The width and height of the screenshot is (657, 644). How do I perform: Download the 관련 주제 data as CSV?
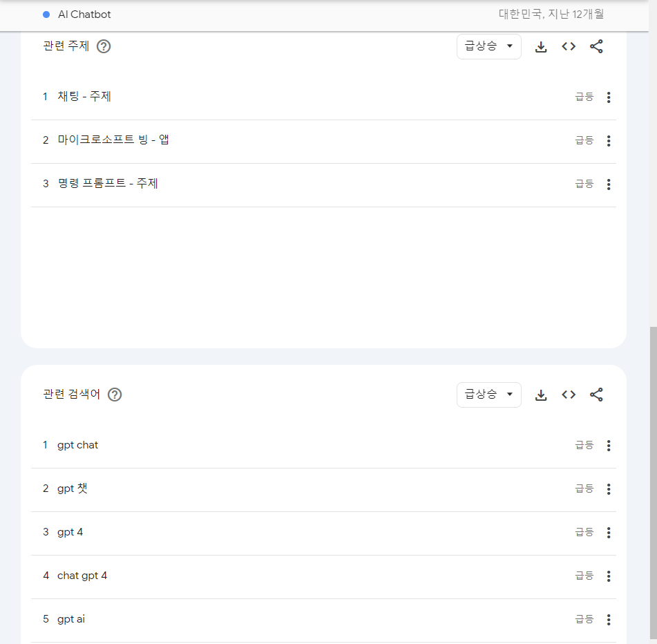pyautogui.click(x=541, y=46)
